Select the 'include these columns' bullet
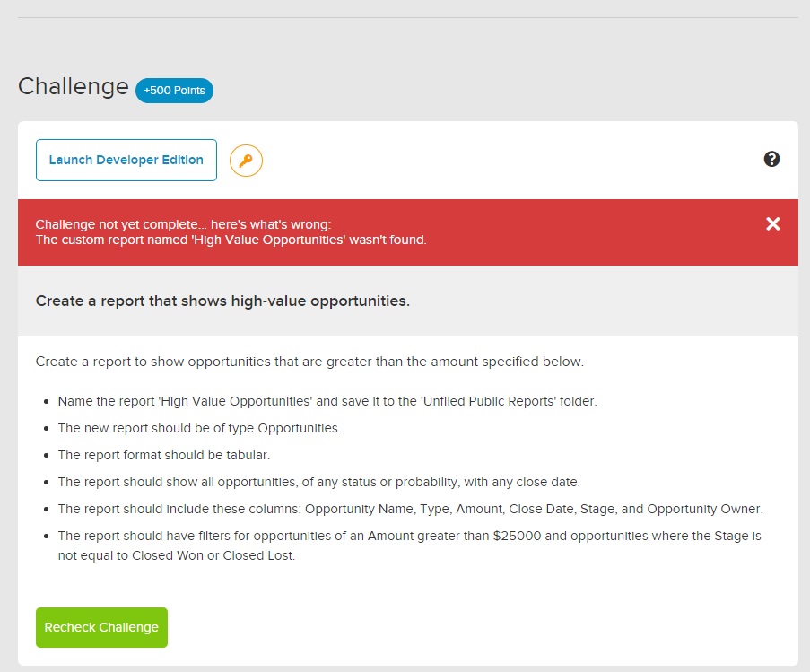Screen dimensions: 810x672 tap(410, 509)
